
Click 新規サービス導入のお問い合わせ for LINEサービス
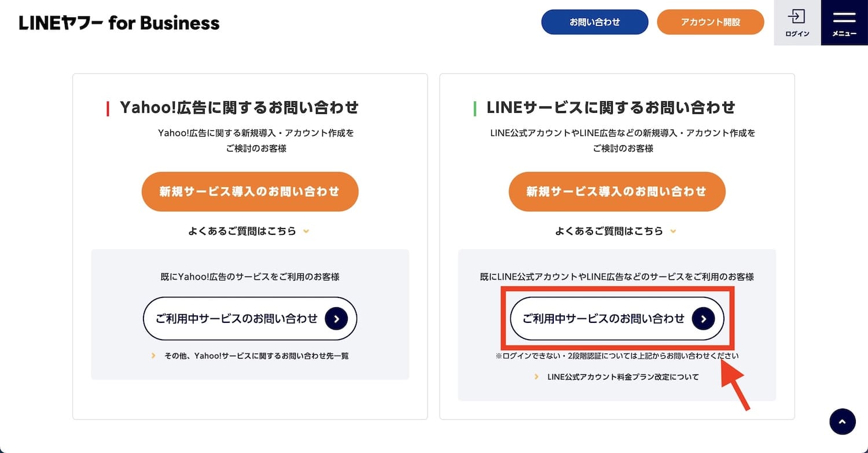tap(617, 191)
